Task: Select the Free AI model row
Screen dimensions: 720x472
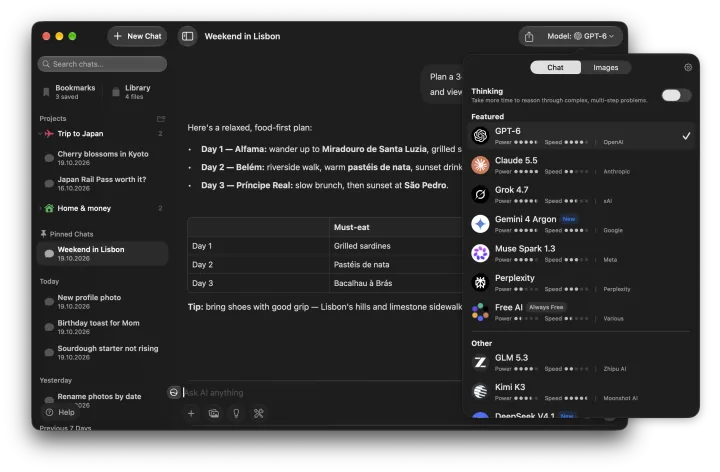Action: 580,312
